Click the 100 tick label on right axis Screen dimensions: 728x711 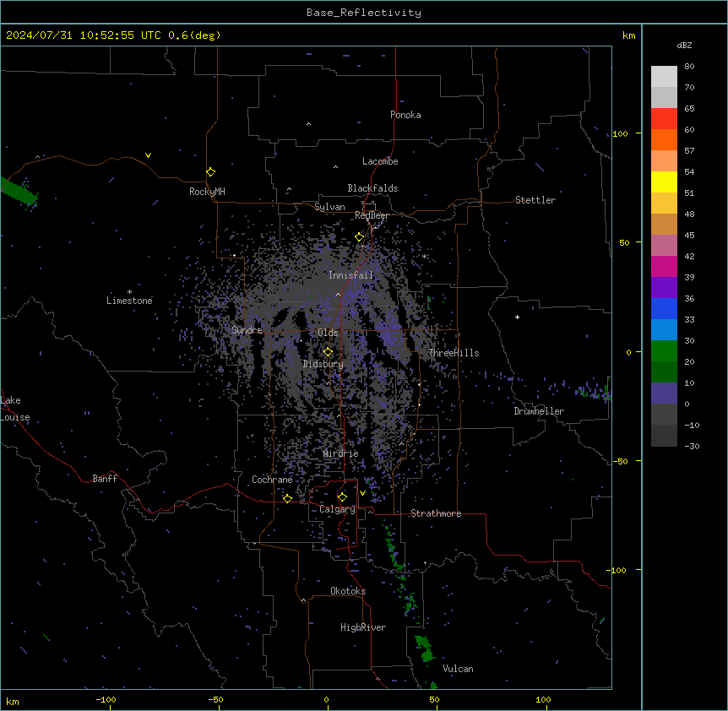click(x=620, y=133)
